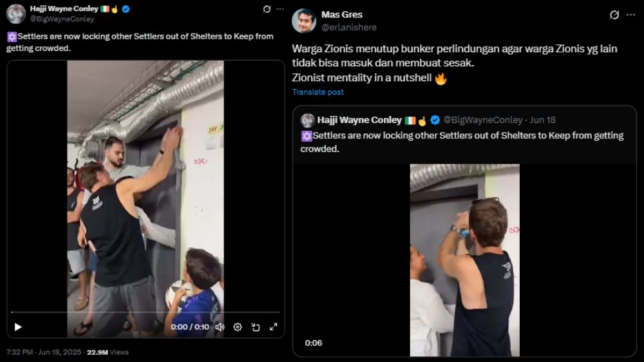Open the @erlanishere profile handle
Screen dimensions: 644x362
coord(349,27)
